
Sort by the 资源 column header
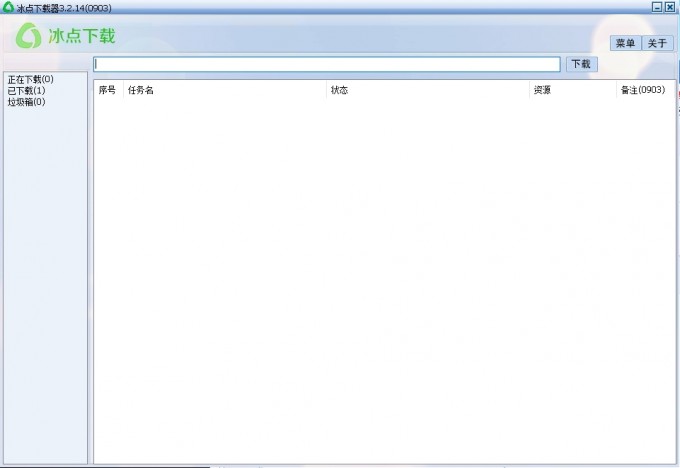coord(573,90)
